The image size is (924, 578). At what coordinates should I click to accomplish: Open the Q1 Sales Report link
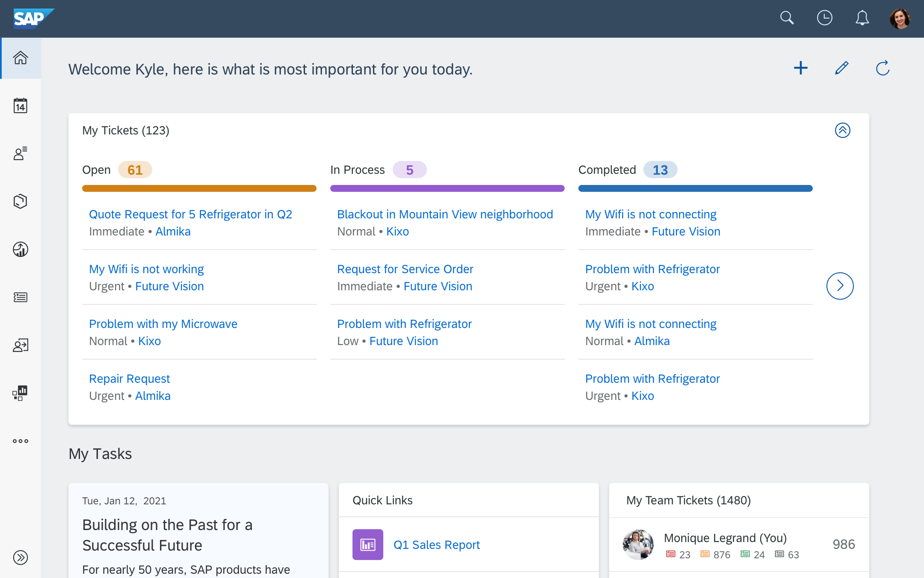click(x=436, y=545)
